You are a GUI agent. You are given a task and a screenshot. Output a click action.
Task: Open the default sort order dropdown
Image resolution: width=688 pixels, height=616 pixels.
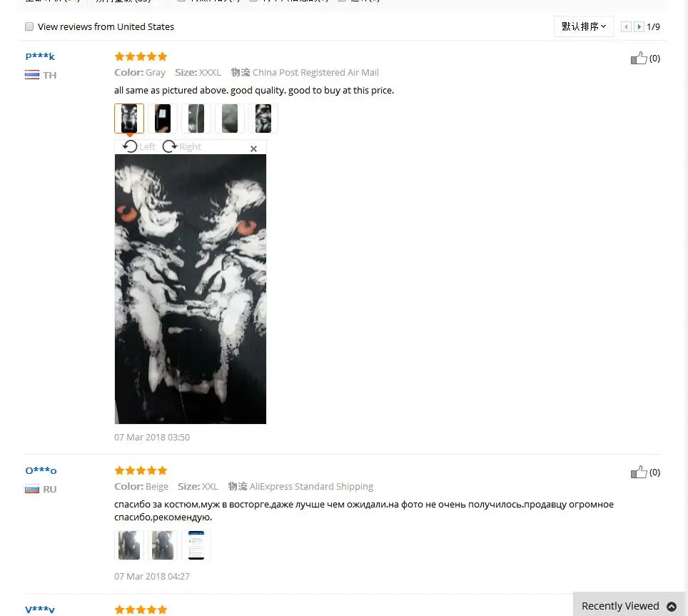[x=583, y=26]
